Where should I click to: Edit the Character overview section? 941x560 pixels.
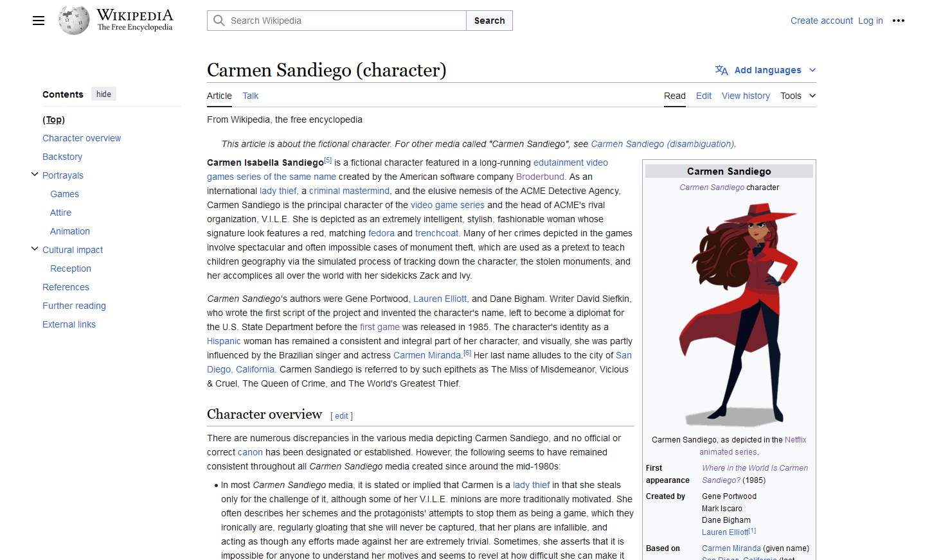click(341, 416)
